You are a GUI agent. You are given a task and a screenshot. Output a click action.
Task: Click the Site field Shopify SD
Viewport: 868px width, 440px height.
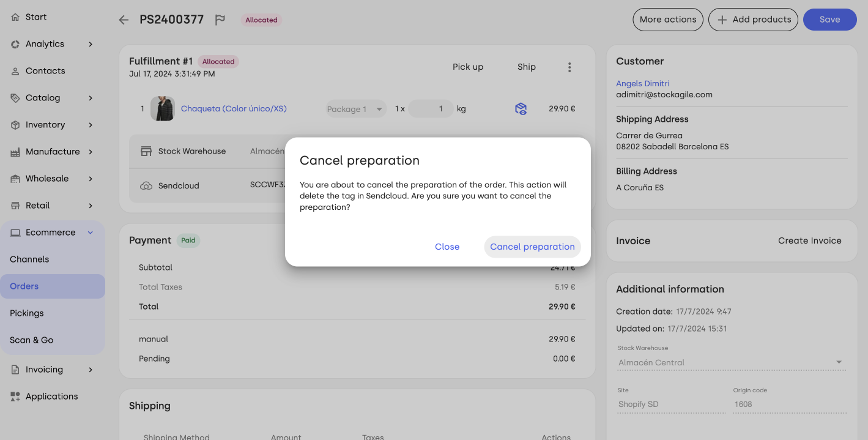pos(671,404)
